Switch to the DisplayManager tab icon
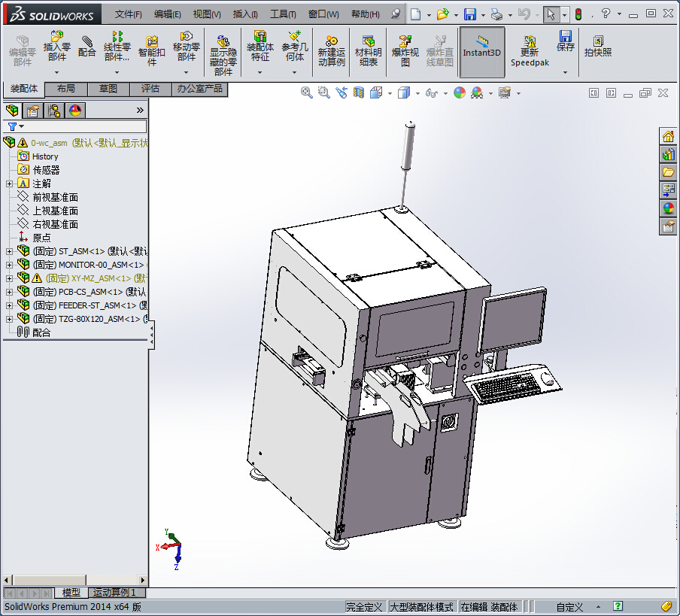 (x=74, y=111)
